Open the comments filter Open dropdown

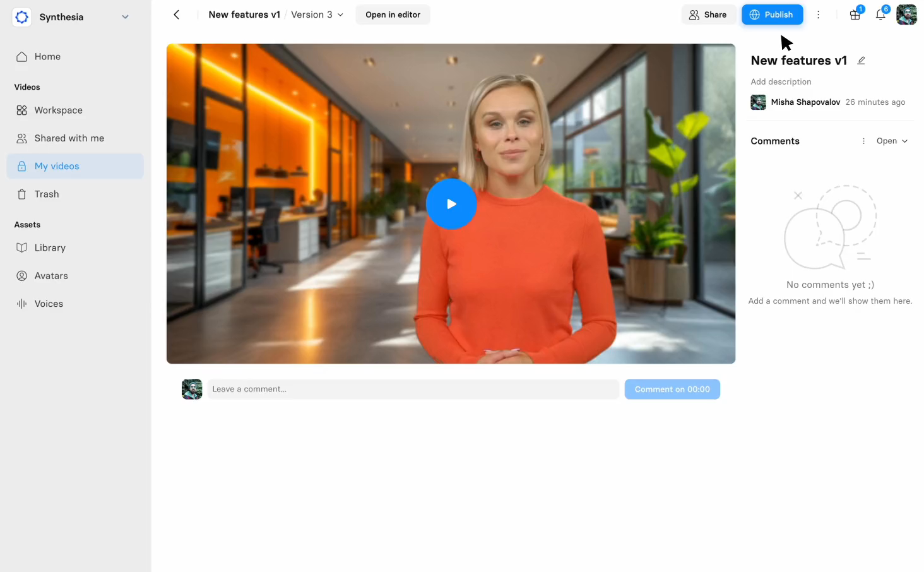[x=891, y=141]
